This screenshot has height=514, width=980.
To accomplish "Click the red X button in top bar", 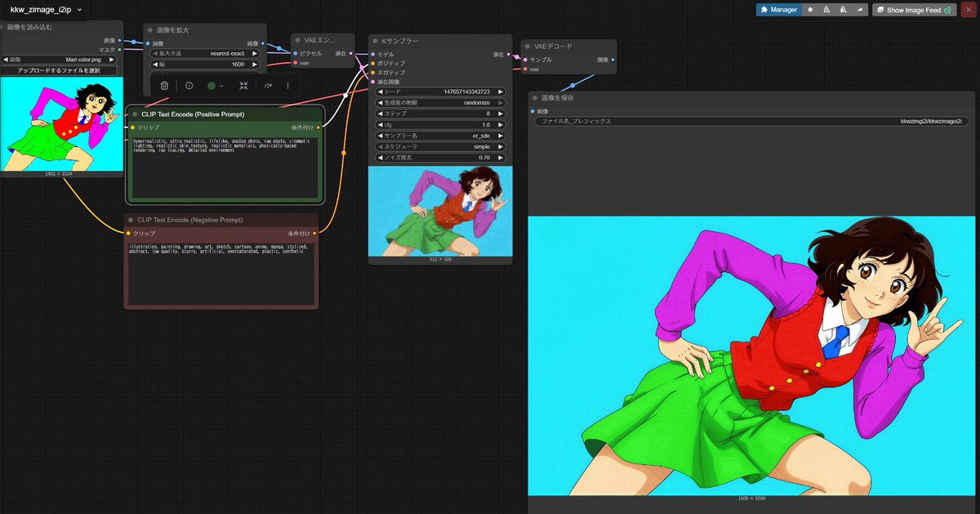I will click(x=967, y=10).
